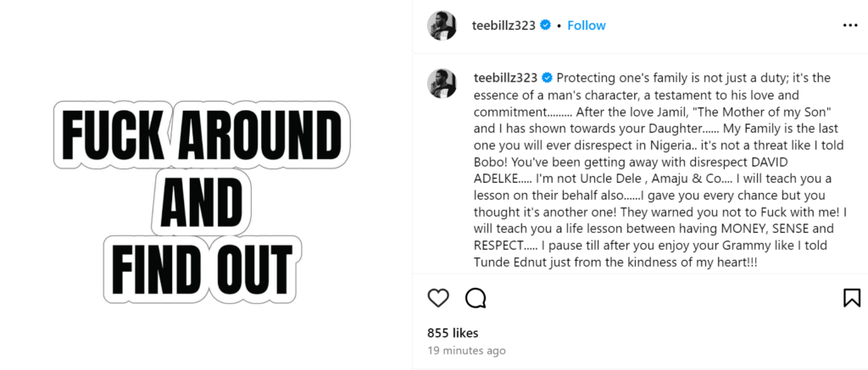Open teebillz323 profile from the header username
Screen dimensions: 868x370
click(503, 25)
